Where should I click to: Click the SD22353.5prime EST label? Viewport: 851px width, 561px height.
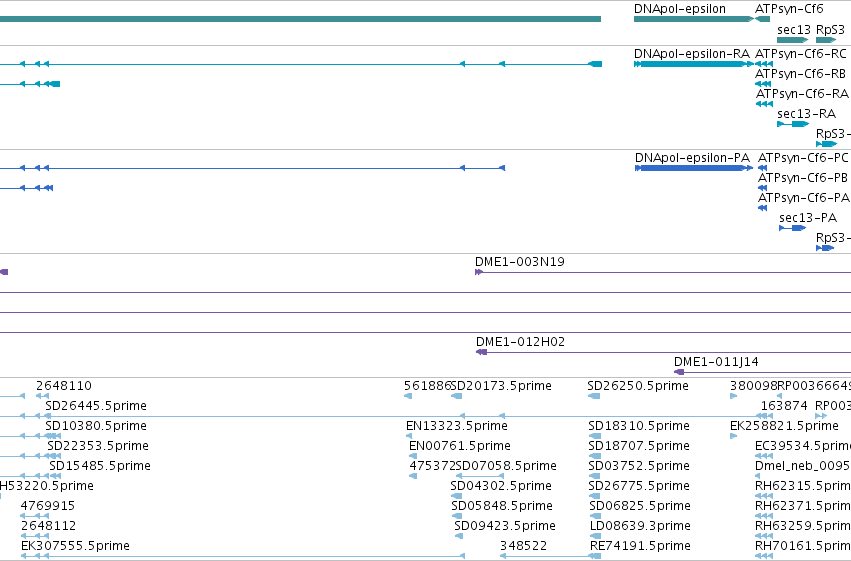(98, 446)
